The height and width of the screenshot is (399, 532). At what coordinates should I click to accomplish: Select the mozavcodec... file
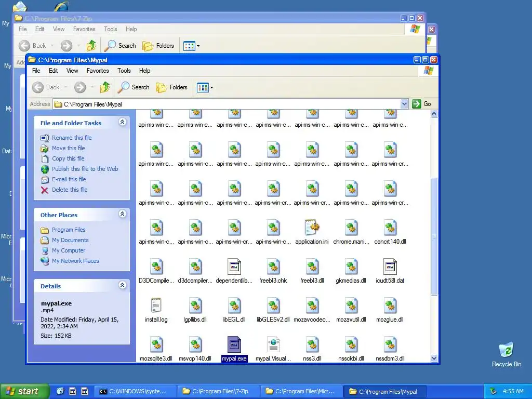pos(312,311)
